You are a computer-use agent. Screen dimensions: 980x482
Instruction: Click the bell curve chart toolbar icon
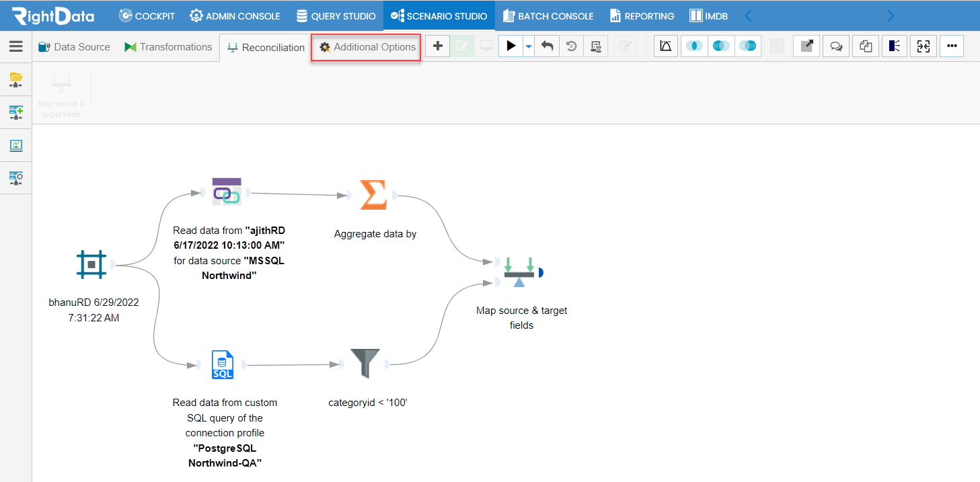click(x=666, y=46)
